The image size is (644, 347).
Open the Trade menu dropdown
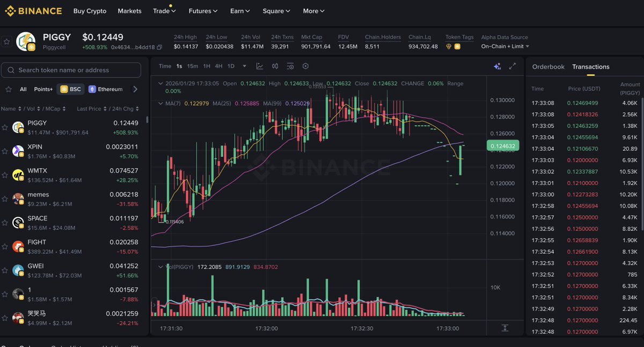pyautogui.click(x=165, y=11)
